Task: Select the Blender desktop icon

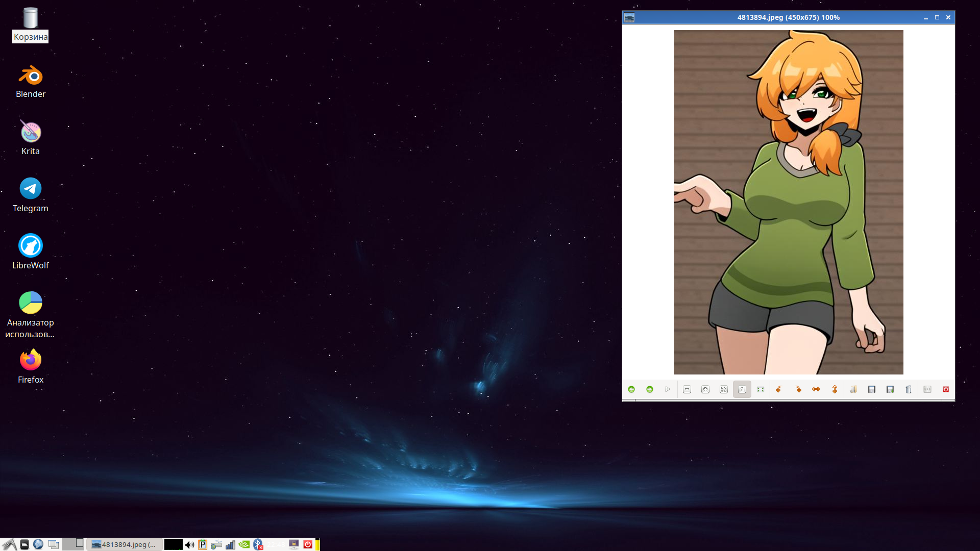Action: [x=30, y=82]
